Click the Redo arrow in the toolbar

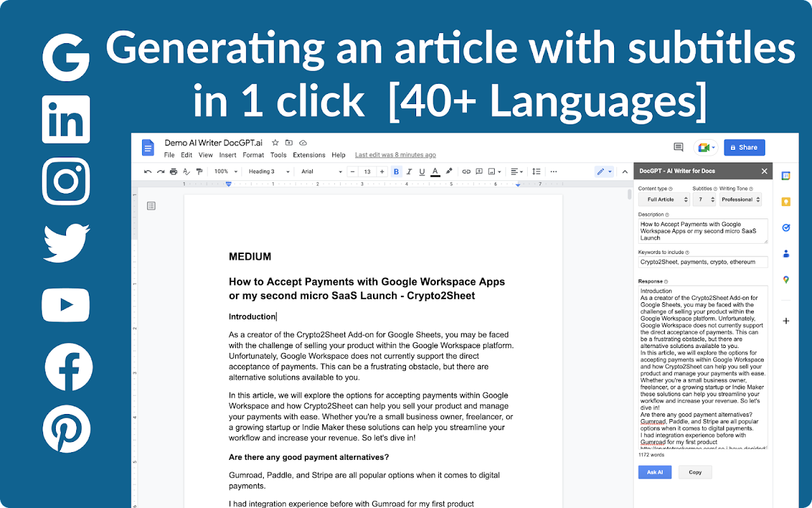(x=160, y=171)
